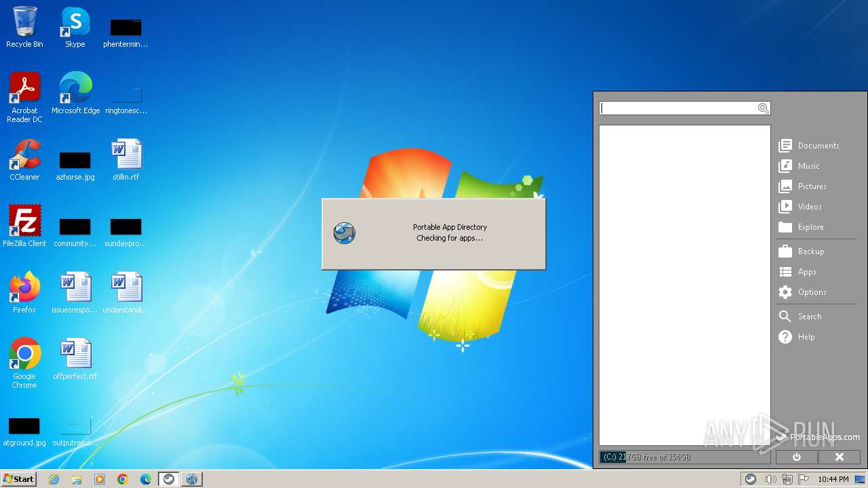Select the understandi... document icon
The height and width of the screenshot is (488, 868).
[x=126, y=293]
